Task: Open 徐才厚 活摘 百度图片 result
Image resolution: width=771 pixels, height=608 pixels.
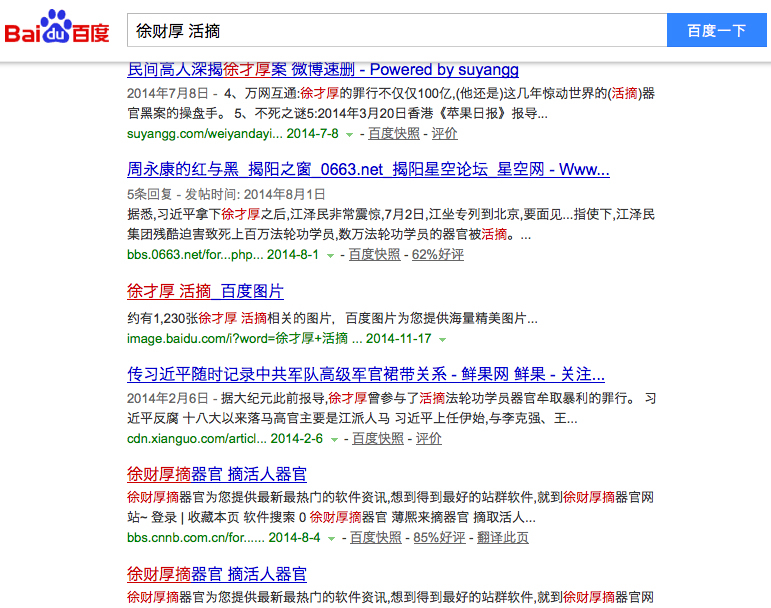Action: (205, 291)
